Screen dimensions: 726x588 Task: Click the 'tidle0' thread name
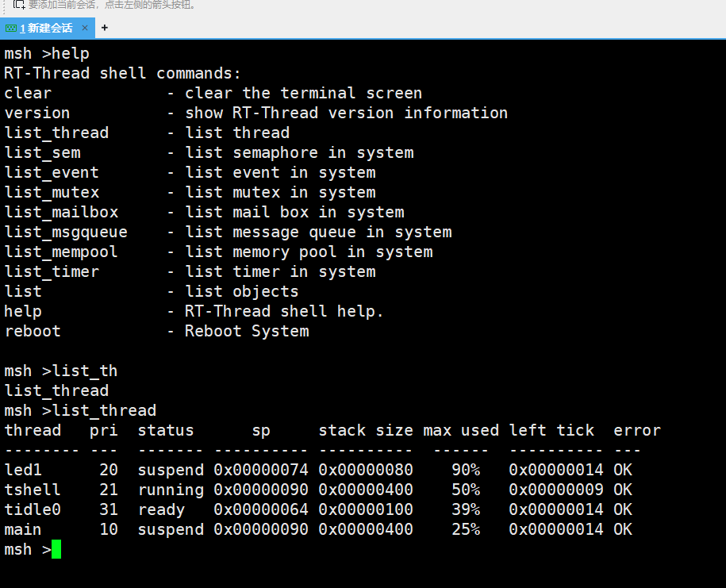(33, 509)
